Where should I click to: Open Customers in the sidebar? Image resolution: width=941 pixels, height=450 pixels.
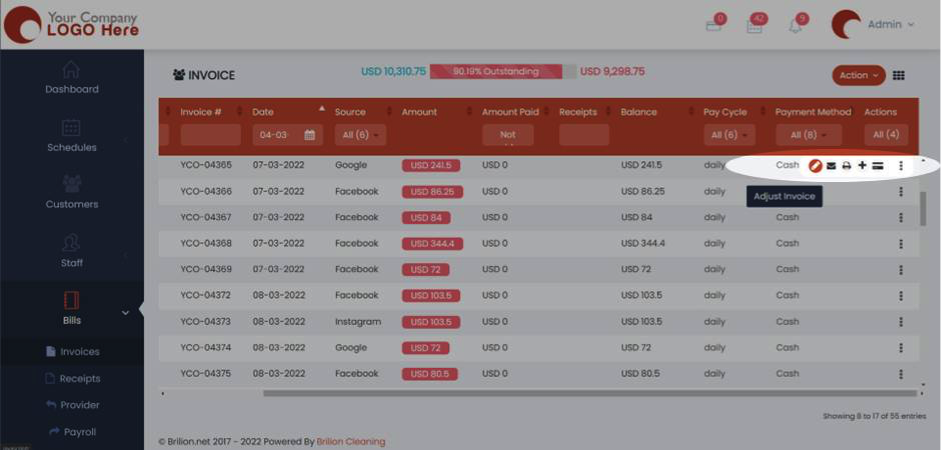click(71, 193)
